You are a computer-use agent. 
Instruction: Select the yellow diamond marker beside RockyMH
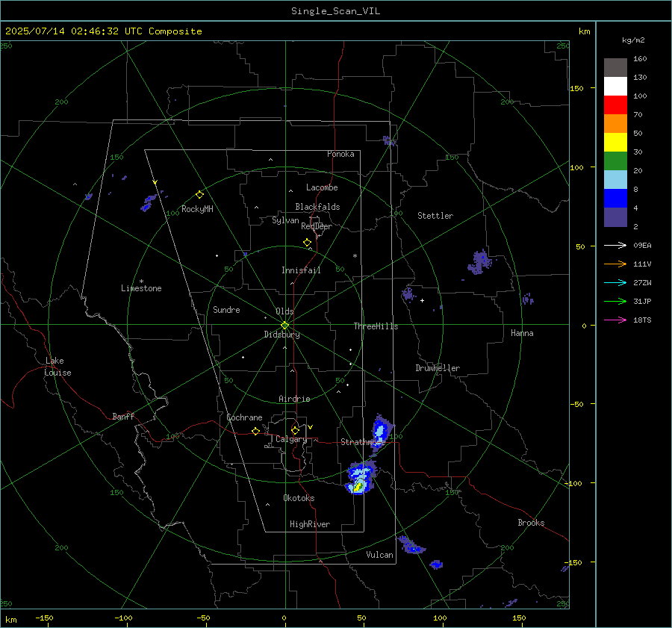(199, 195)
